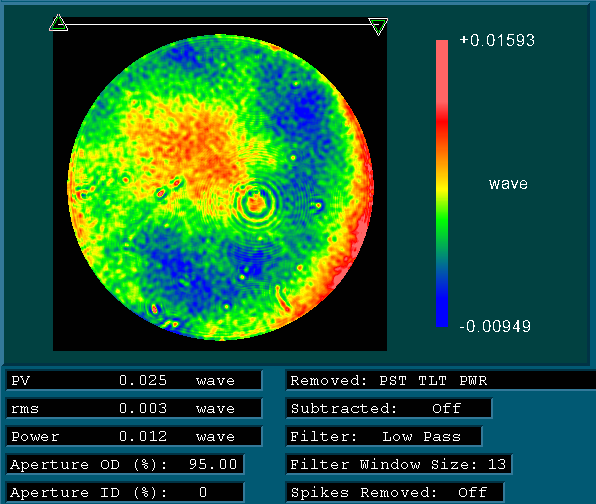596x504 pixels.
Task: Open the Filter: Low Pass selector
Action: [x=384, y=436]
